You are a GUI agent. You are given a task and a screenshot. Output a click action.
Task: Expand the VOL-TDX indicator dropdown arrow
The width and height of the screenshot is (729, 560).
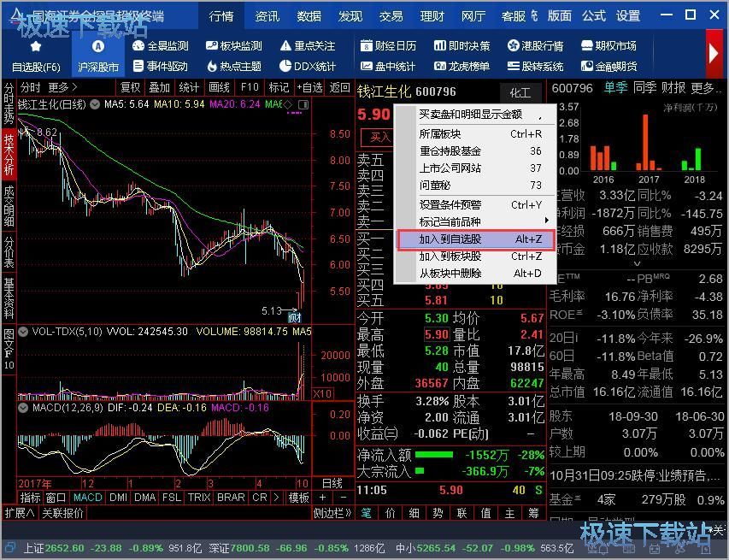(23, 332)
